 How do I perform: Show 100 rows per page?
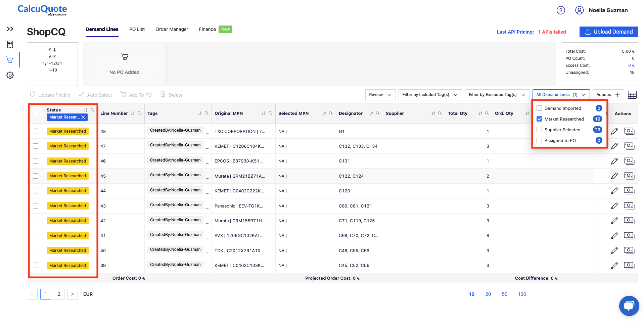coord(522,294)
